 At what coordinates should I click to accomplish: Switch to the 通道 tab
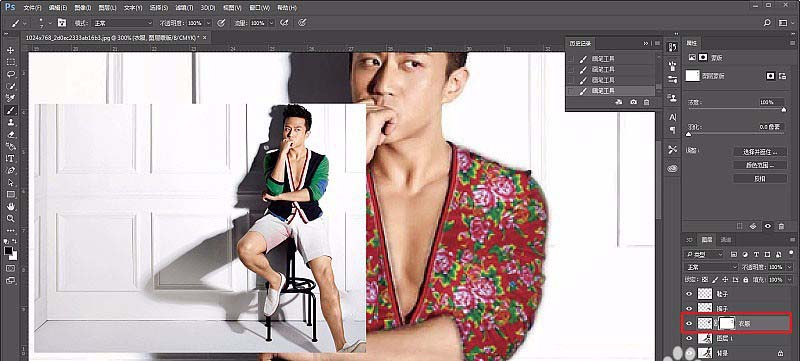coord(725,240)
